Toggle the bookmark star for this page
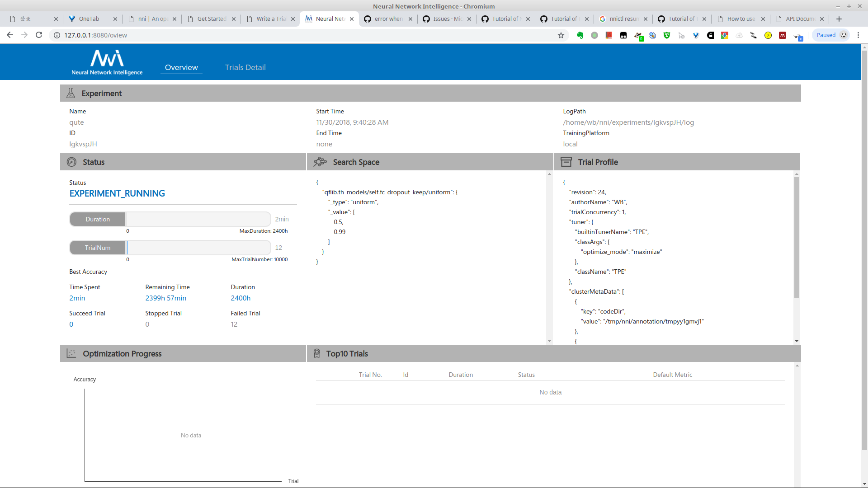The width and height of the screenshot is (868, 488). click(561, 35)
